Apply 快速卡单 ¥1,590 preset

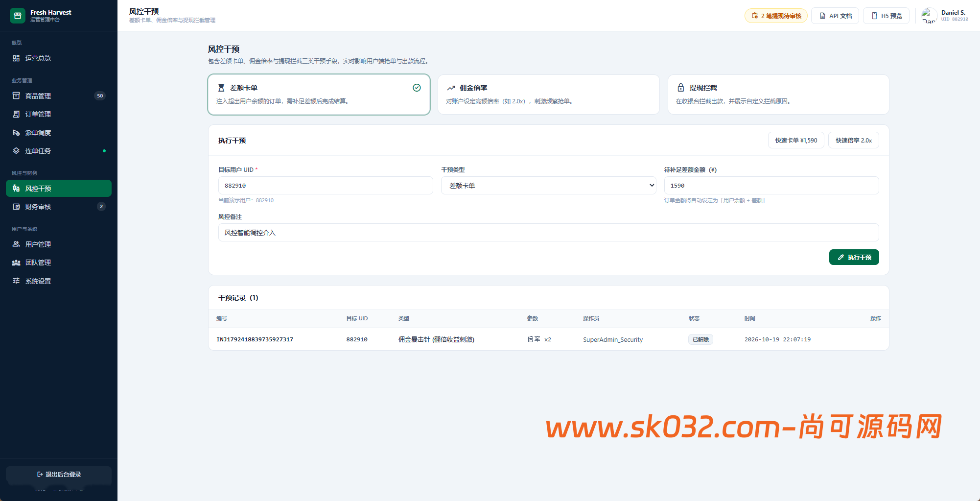[796, 141]
